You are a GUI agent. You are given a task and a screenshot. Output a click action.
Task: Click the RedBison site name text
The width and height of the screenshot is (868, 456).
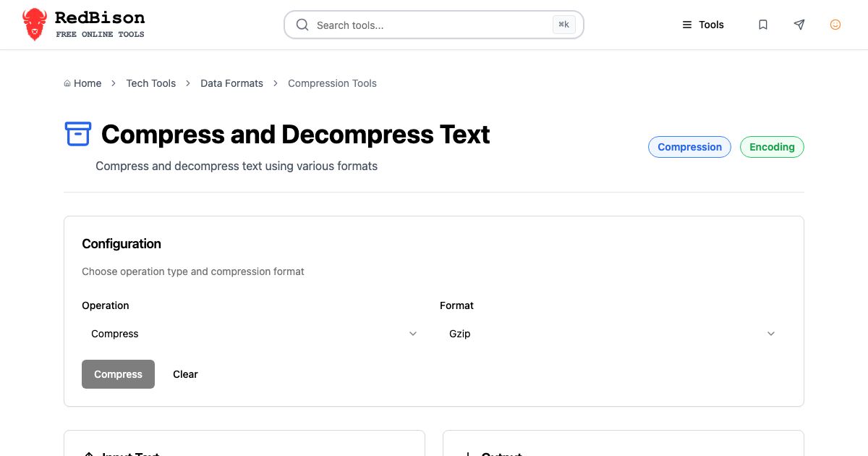click(100, 18)
